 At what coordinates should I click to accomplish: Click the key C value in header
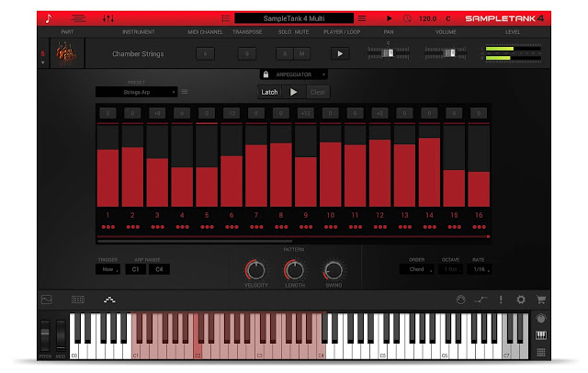pos(448,18)
